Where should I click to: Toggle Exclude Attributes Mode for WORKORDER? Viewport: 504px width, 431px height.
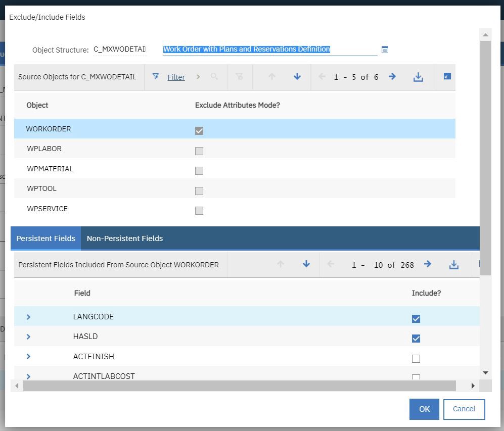199,131
